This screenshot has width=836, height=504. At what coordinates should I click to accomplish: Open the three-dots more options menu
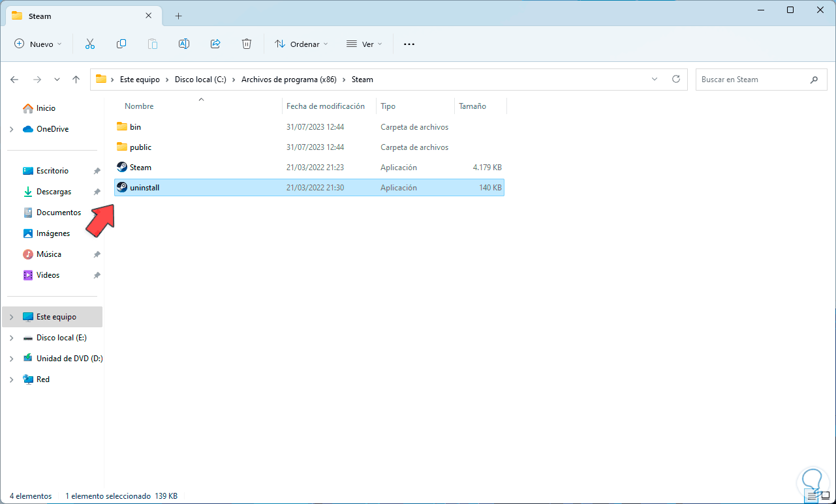pyautogui.click(x=409, y=44)
